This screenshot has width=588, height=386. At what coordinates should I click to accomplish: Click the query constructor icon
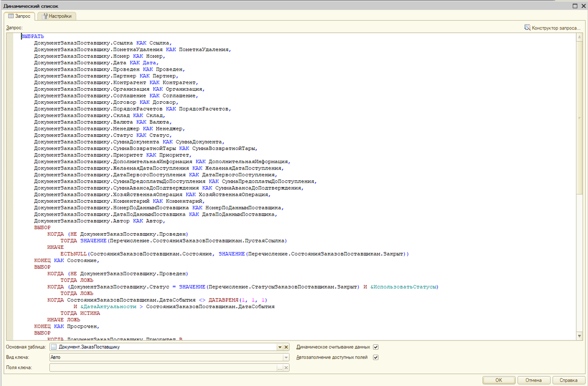[527, 28]
